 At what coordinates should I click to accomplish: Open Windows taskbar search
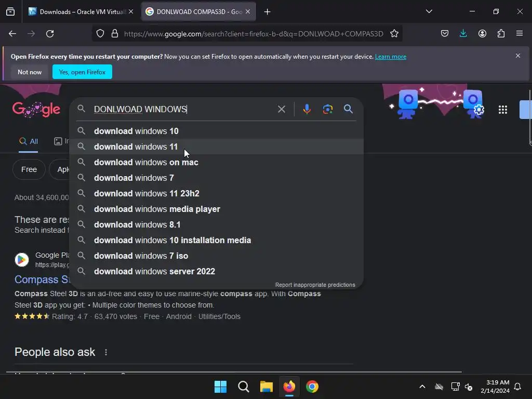[243, 387]
